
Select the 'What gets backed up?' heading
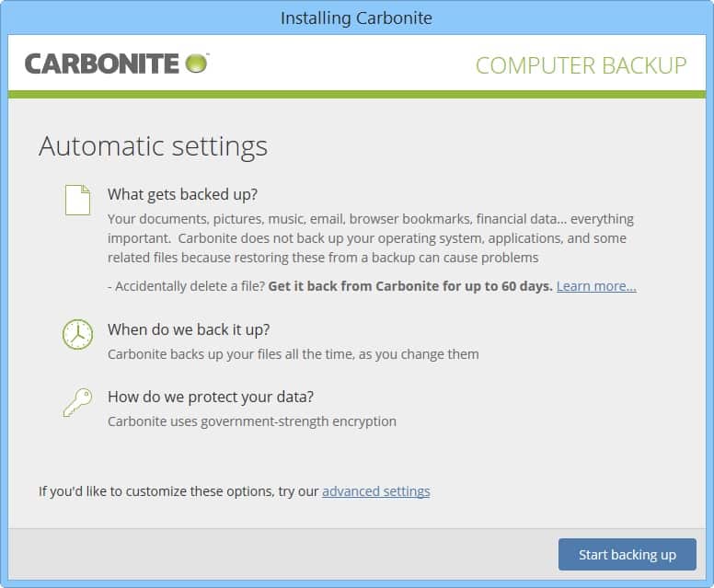click(x=182, y=194)
